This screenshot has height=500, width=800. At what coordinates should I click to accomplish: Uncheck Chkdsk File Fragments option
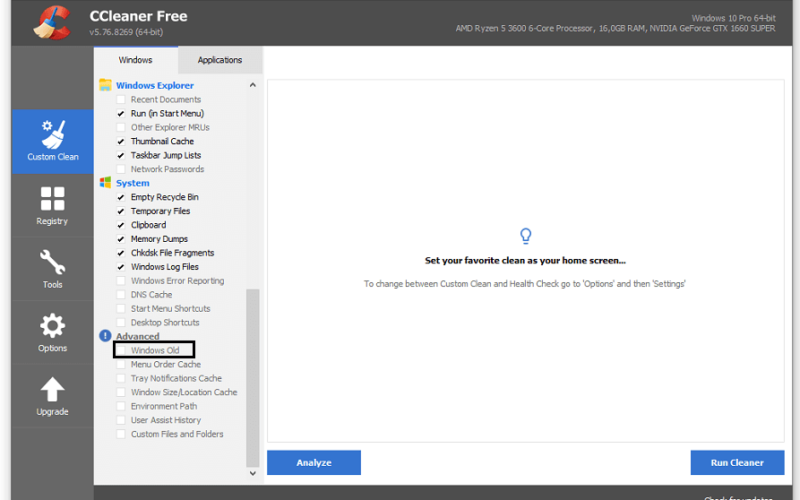click(x=121, y=253)
